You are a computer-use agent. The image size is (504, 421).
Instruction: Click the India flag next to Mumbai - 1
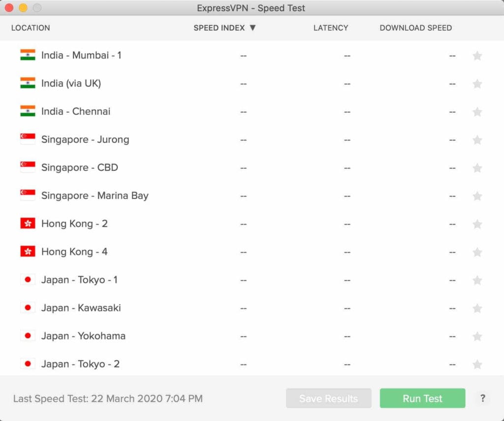click(28, 55)
